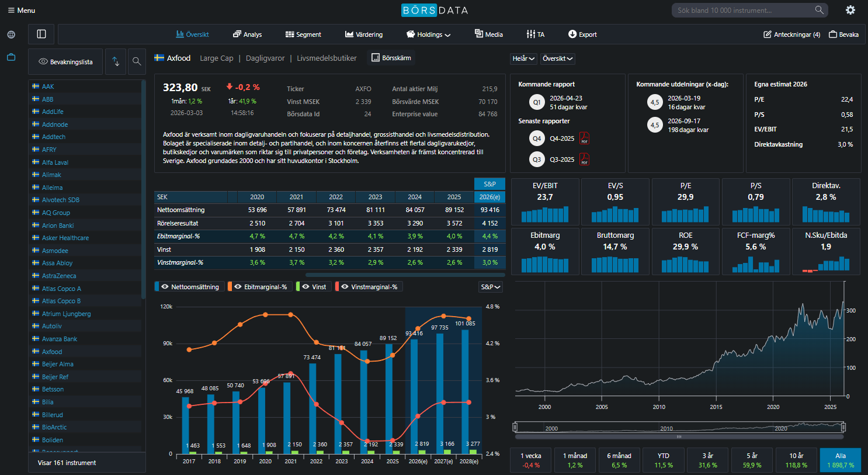Click the left handle of chart range slider
Screen dimensions: 868x475
[x=515, y=427]
